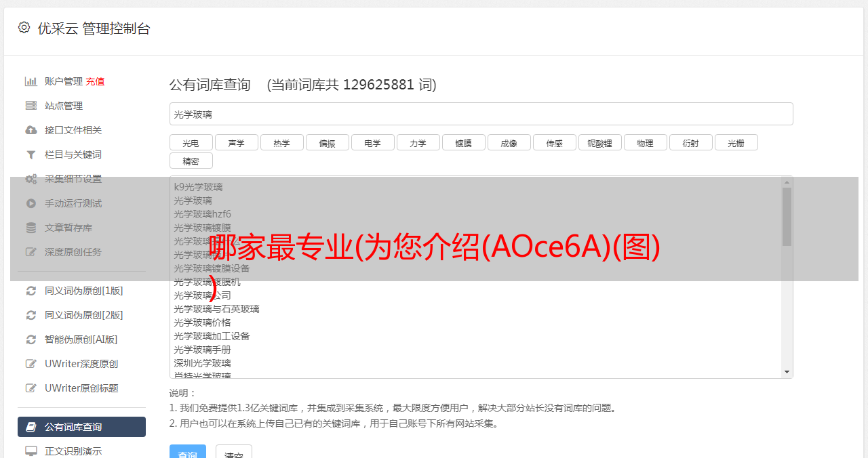Click the cloud icon for 接口文件相关
The height and width of the screenshot is (458, 868).
pos(31,130)
